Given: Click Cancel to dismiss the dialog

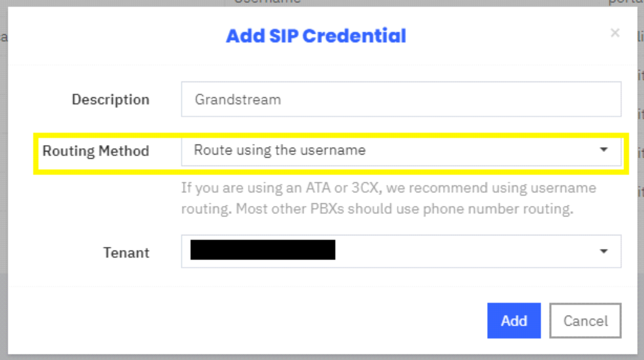Looking at the screenshot, I should click(x=585, y=321).
